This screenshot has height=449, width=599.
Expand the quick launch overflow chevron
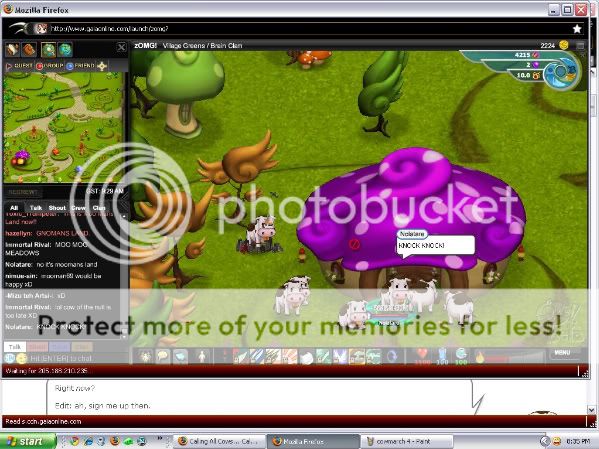160,438
